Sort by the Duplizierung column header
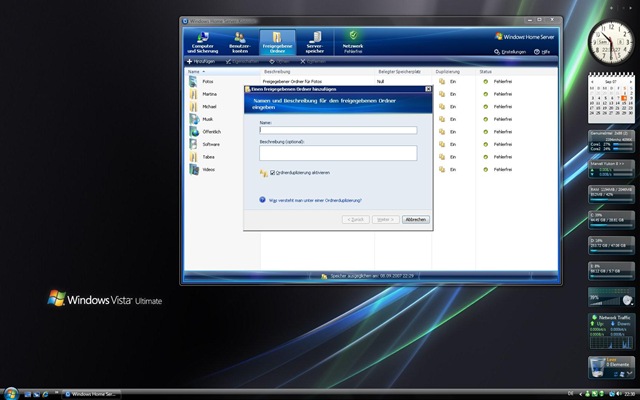The height and width of the screenshot is (400, 640). [454, 71]
